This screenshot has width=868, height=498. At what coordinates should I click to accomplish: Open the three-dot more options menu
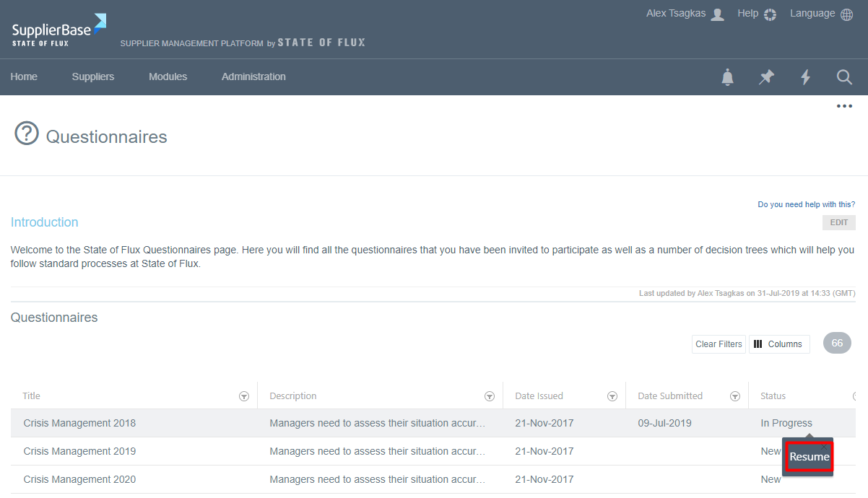(x=844, y=106)
